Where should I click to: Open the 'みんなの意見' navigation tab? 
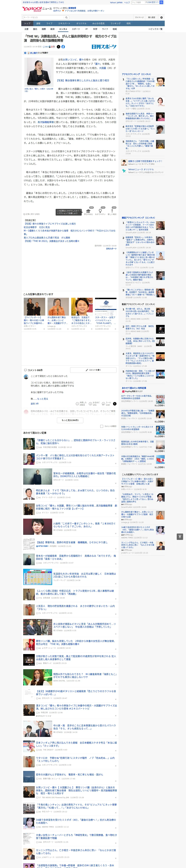click(x=98, y=24)
